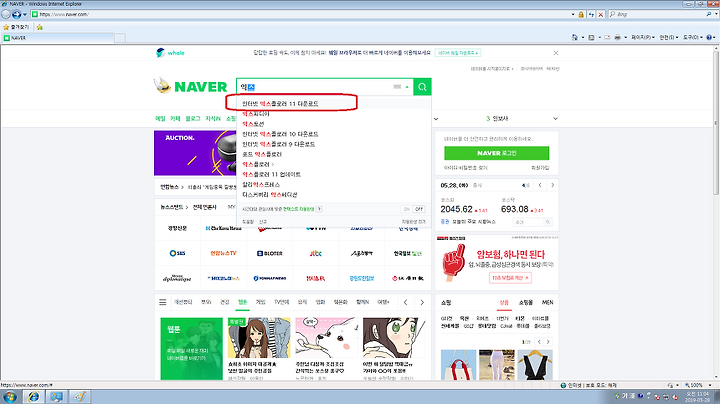
Task: Open the Windows Start button
Action: (x=10, y=397)
